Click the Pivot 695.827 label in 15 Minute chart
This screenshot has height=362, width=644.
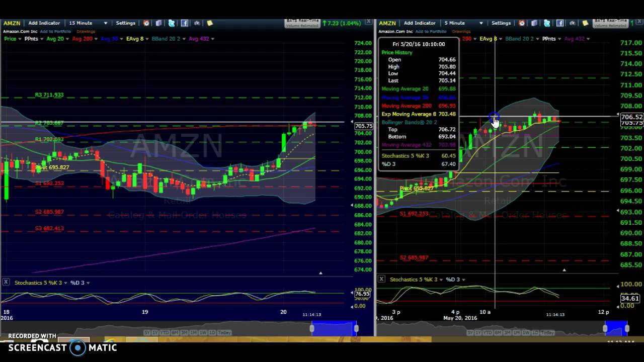tap(52, 167)
